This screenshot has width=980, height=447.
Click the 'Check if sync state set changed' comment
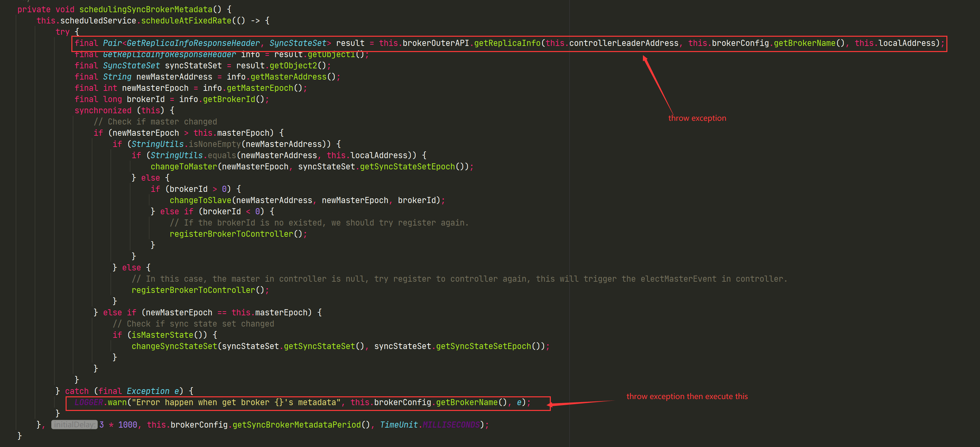pos(193,324)
